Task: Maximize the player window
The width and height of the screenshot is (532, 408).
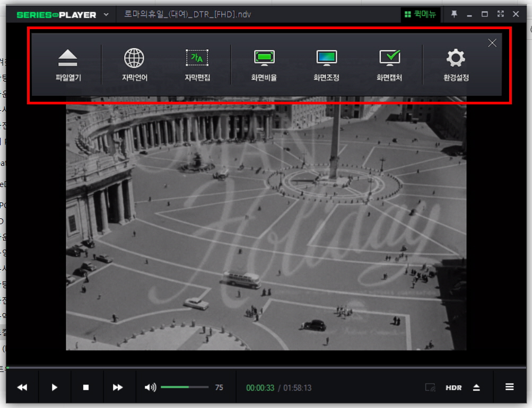Action: (484, 14)
